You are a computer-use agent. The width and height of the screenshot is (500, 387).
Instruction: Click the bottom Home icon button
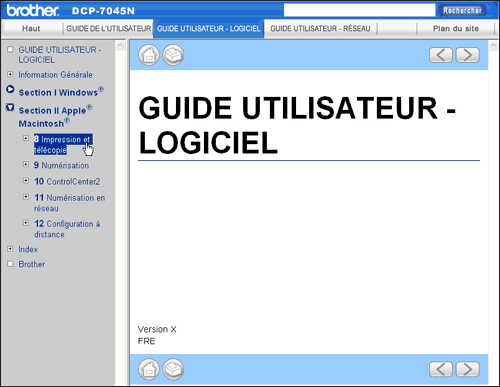tap(149, 369)
